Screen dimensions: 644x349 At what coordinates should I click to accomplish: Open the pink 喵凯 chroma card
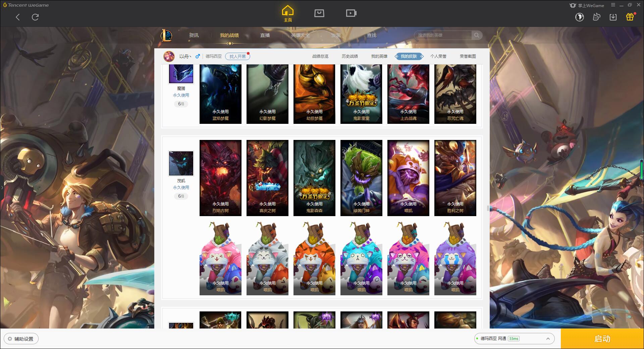[220, 258]
